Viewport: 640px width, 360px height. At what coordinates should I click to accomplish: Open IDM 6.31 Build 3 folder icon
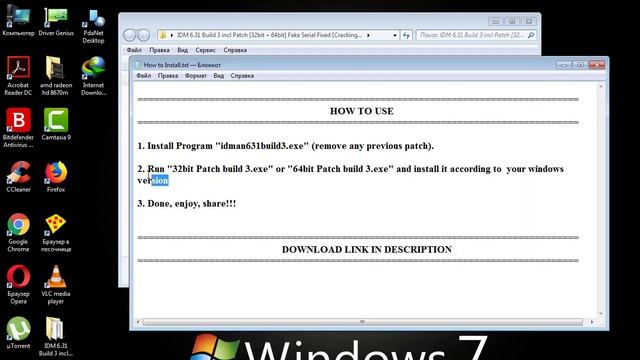pyautogui.click(x=56, y=336)
